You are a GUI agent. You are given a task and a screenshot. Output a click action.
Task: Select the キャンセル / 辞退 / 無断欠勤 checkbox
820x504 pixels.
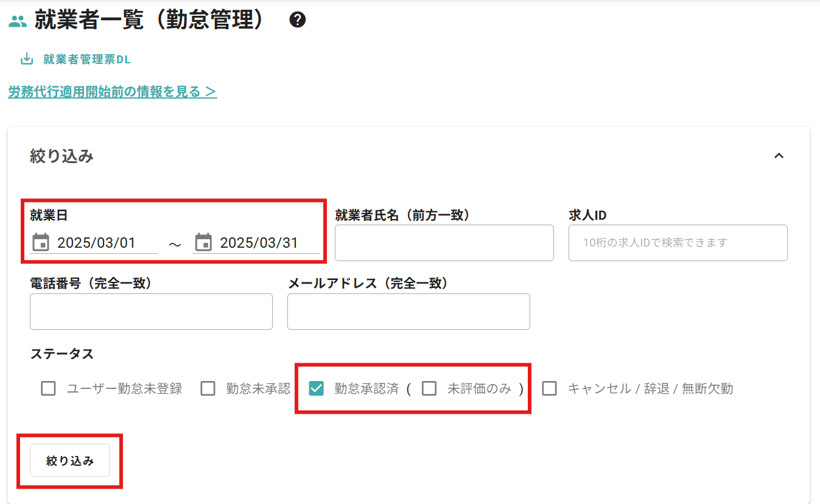[x=549, y=388]
